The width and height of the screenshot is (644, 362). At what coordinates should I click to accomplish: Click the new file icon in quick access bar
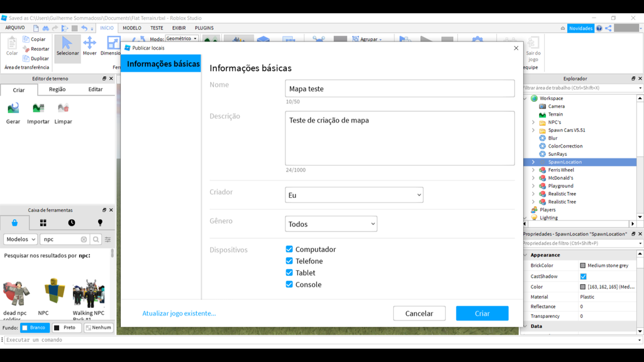pos(36,28)
